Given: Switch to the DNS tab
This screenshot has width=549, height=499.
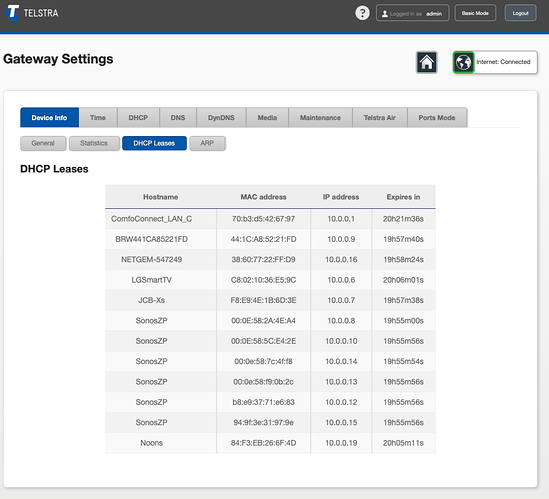Looking at the screenshot, I should [x=178, y=118].
